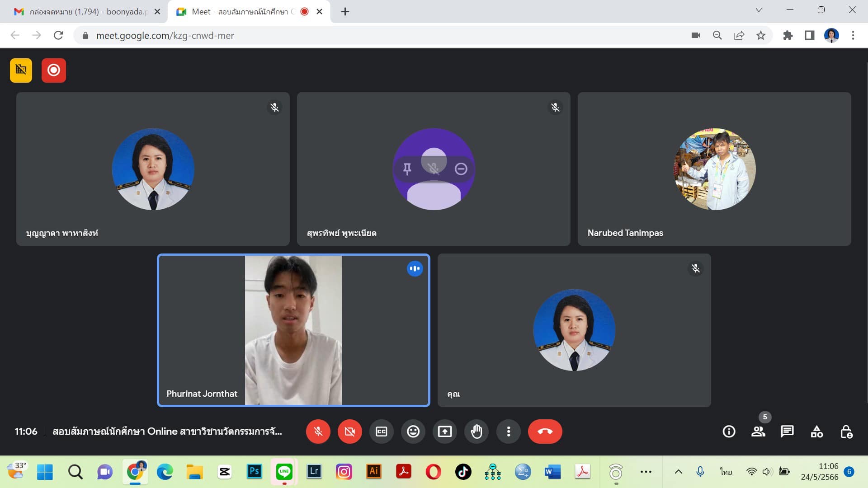Open host controls lock icon
The width and height of the screenshot is (868, 488).
click(x=846, y=432)
